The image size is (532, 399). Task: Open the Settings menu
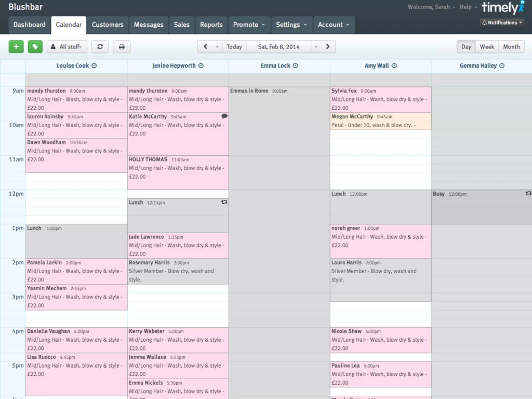(x=291, y=25)
